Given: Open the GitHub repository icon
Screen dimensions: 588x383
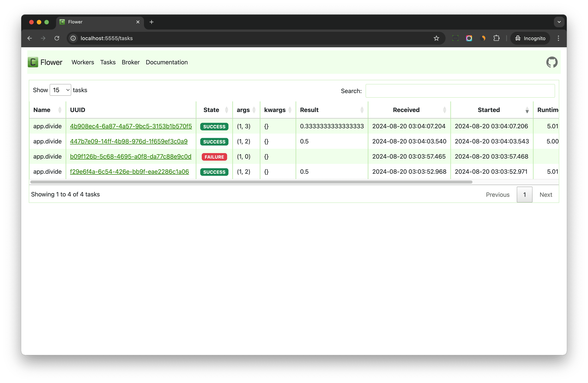Looking at the screenshot, I should [x=552, y=62].
